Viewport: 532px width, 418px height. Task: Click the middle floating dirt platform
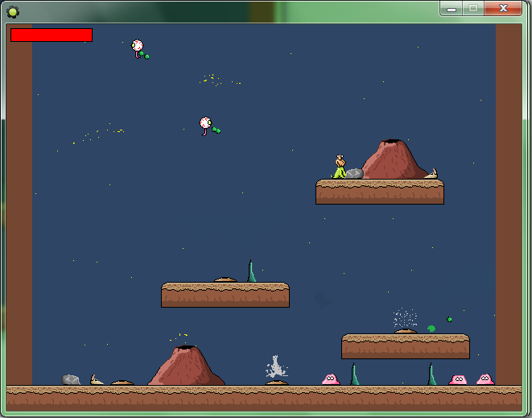225,295
